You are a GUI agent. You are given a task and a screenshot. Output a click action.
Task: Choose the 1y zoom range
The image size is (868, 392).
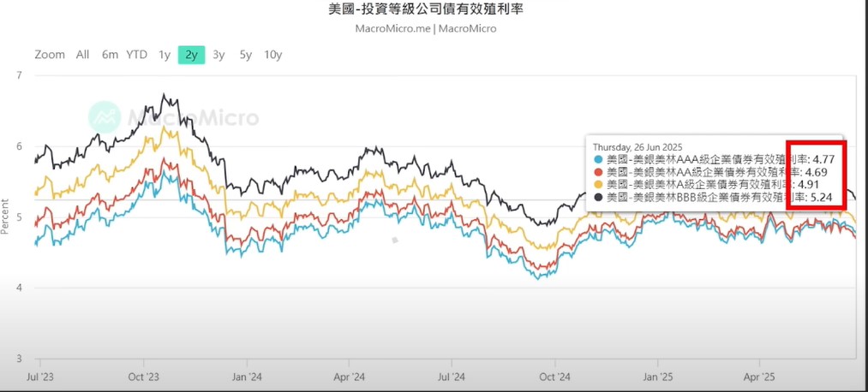point(165,55)
